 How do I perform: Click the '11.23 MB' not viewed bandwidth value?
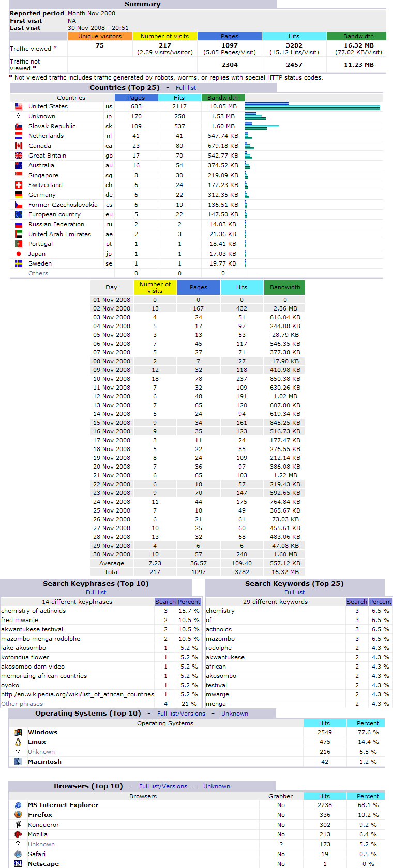click(359, 65)
